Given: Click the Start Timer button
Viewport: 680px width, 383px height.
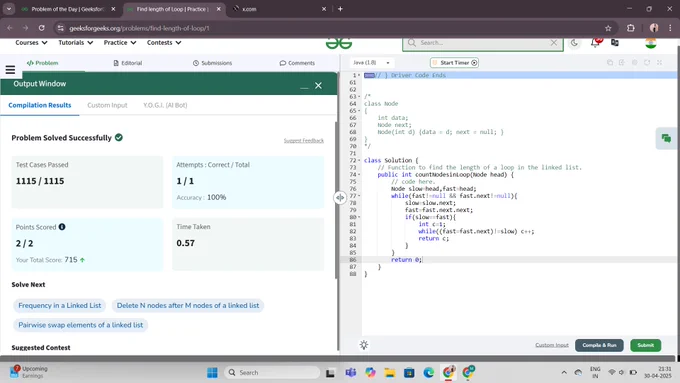Looking at the screenshot, I should pyautogui.click(x=454, y=62).
